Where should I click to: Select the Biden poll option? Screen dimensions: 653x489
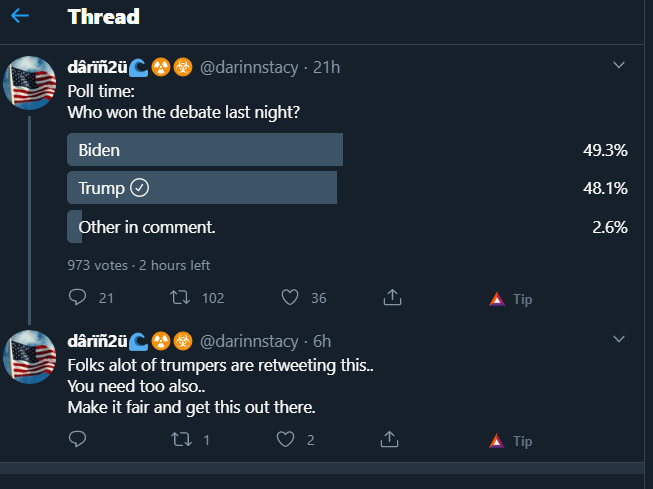(347, 150)
